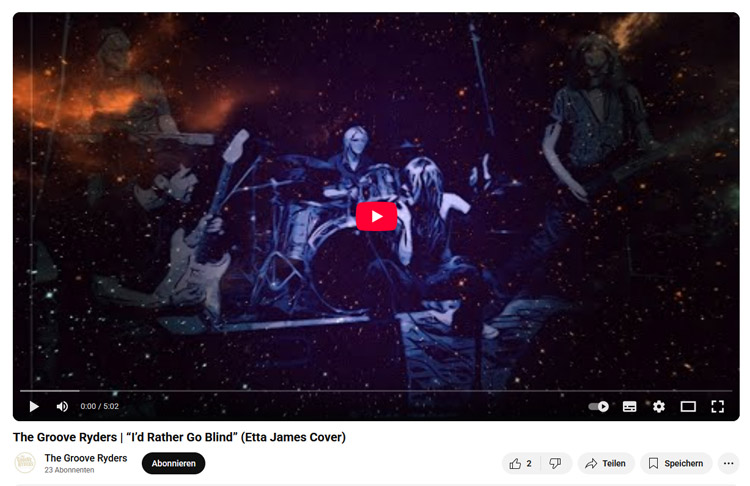The image size is (750, 486).
Task: Click the like count number 2
Action: pos(529,464)
